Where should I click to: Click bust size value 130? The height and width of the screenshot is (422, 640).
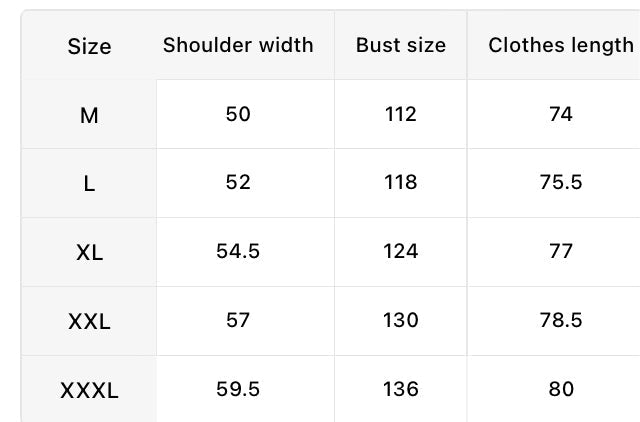tap(401, 320)
